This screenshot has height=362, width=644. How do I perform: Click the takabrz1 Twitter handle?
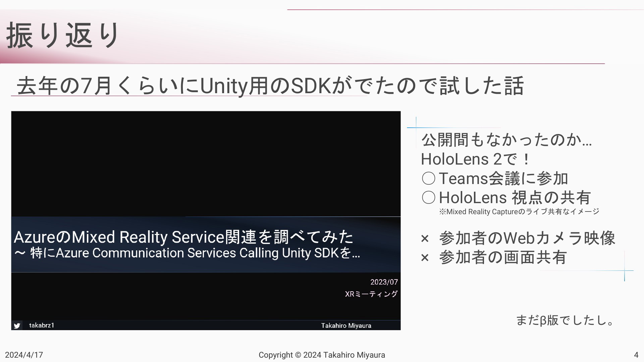click(x=42, y=325)
